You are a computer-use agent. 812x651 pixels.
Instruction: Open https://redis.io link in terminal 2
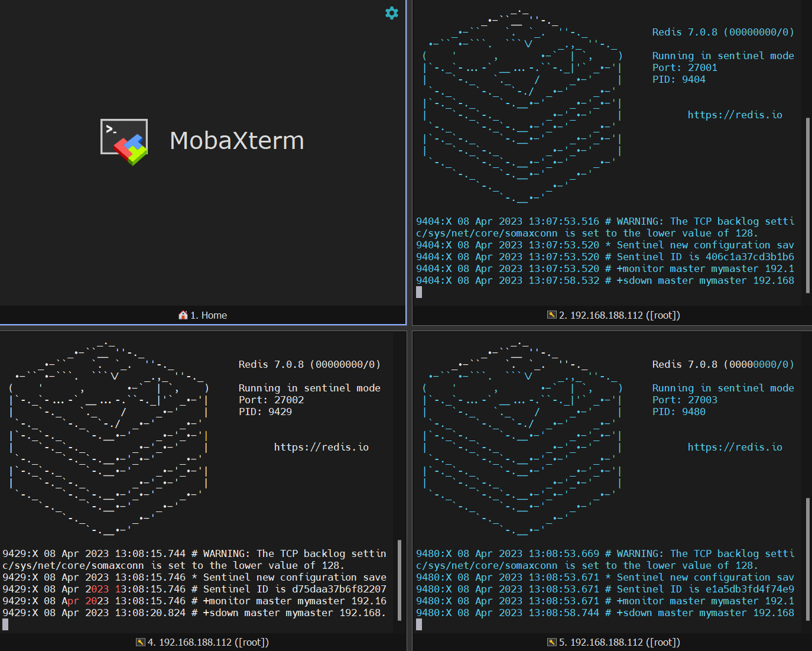(x=735, y=115)
